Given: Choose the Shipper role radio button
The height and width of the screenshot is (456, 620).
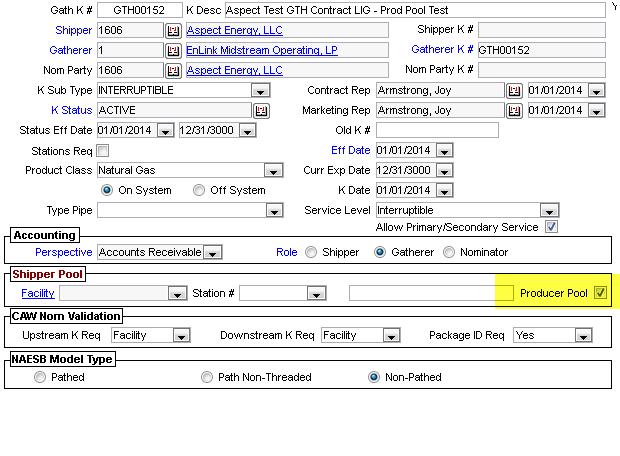Looking at the screenshot, I should pos(312,252).
